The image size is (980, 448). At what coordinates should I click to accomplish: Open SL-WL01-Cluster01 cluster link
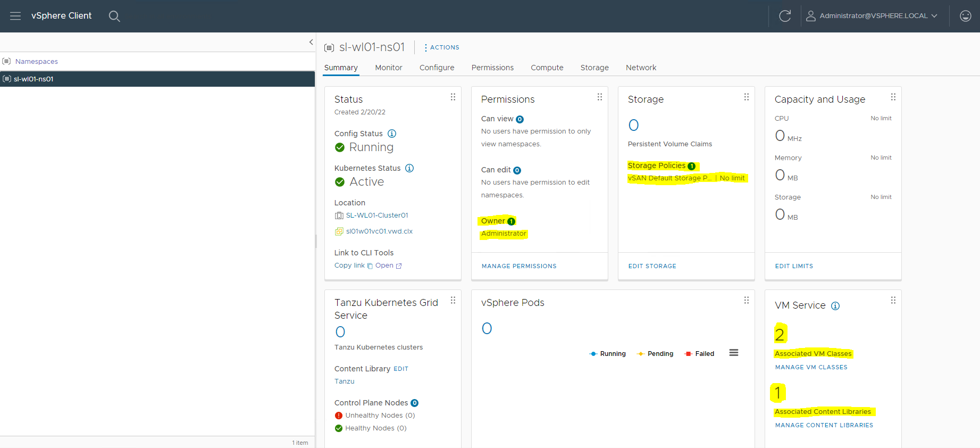(377, 215)
